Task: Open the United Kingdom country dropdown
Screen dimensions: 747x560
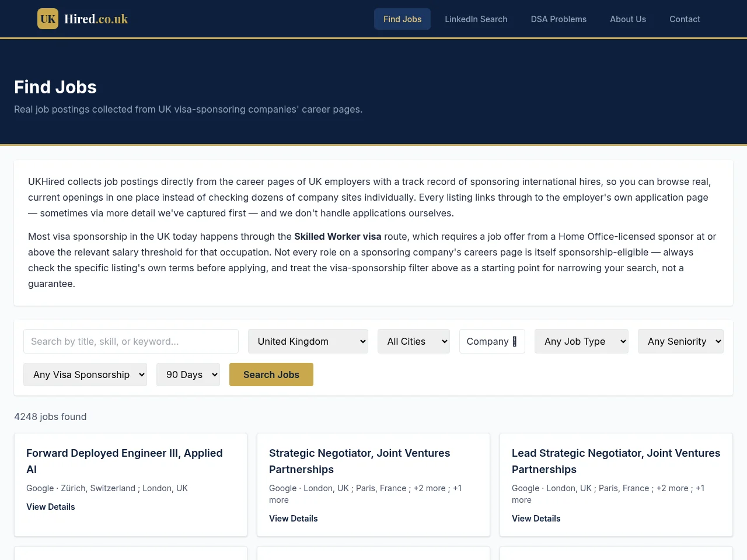Action: [308, 341]
